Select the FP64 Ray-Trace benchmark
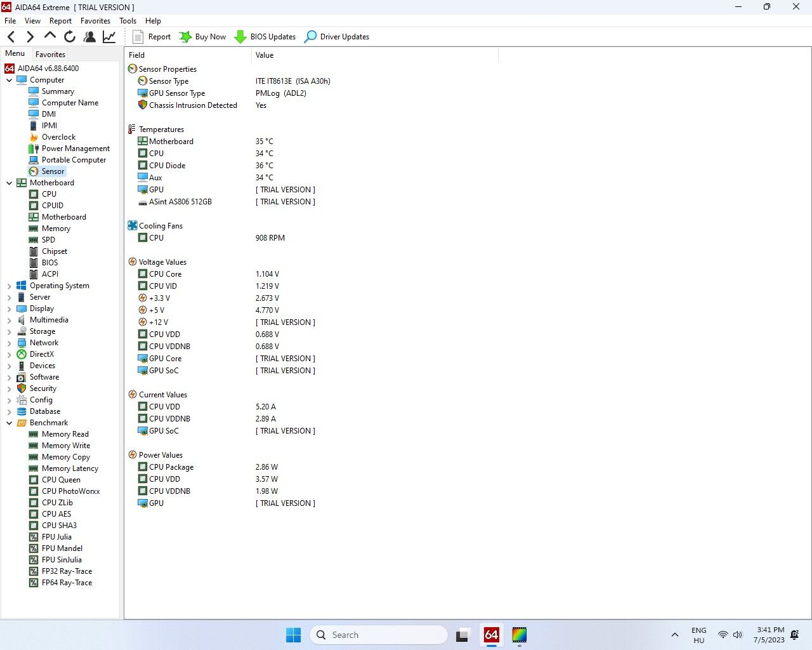The height and width of the screenshot is (650, 812). click(67, 583)
